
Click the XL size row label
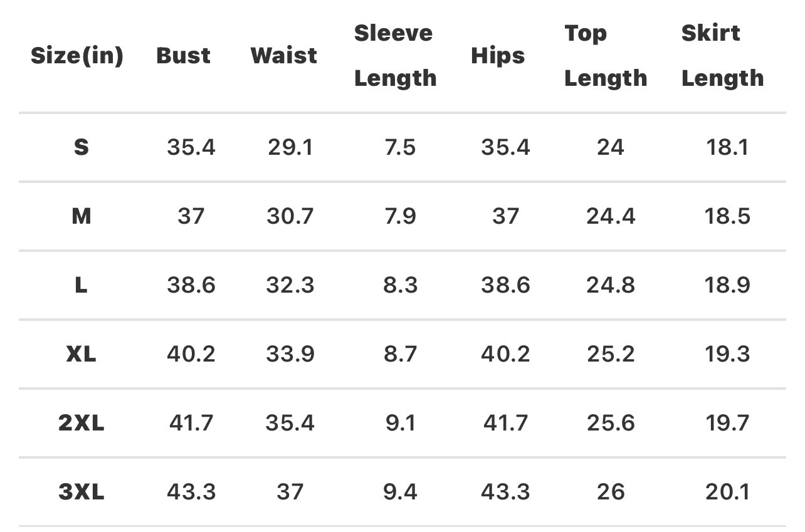coord(82,355)
